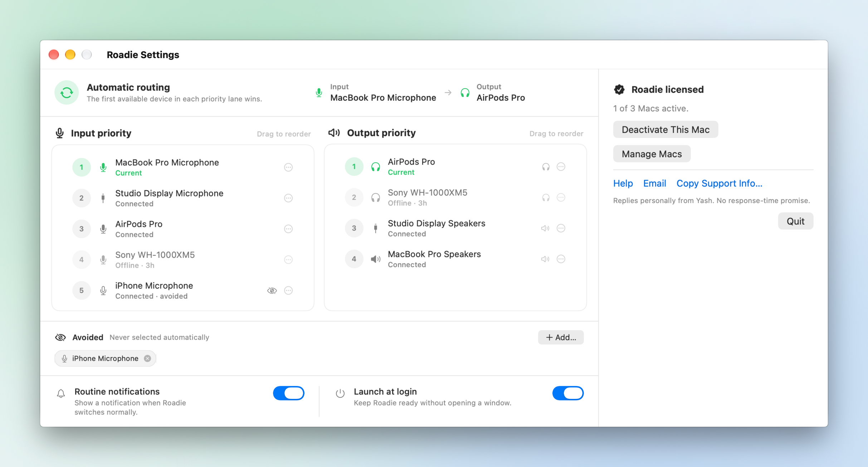Click Deactivate This Mac button
Screen dimensions: 868x467
(665, 130)
